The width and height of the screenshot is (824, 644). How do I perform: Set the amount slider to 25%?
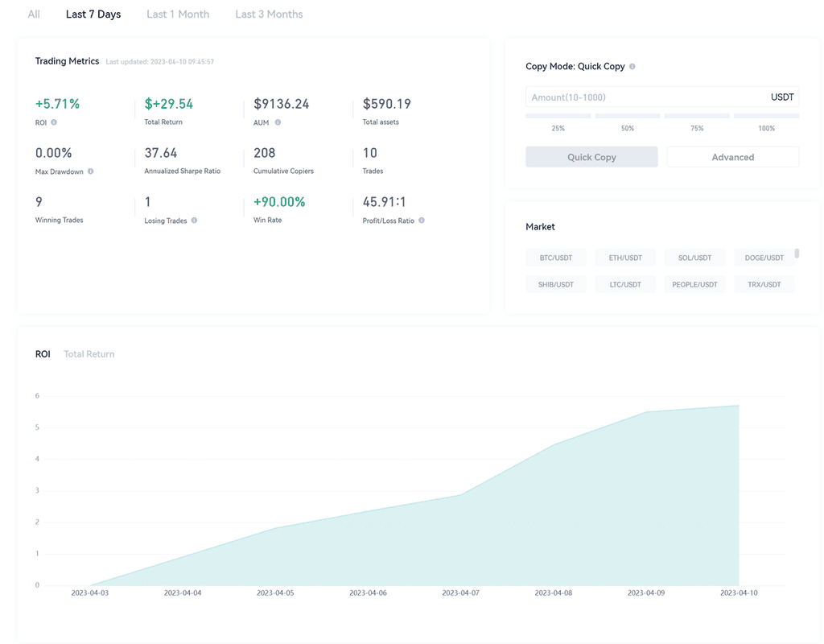[558, 117]
